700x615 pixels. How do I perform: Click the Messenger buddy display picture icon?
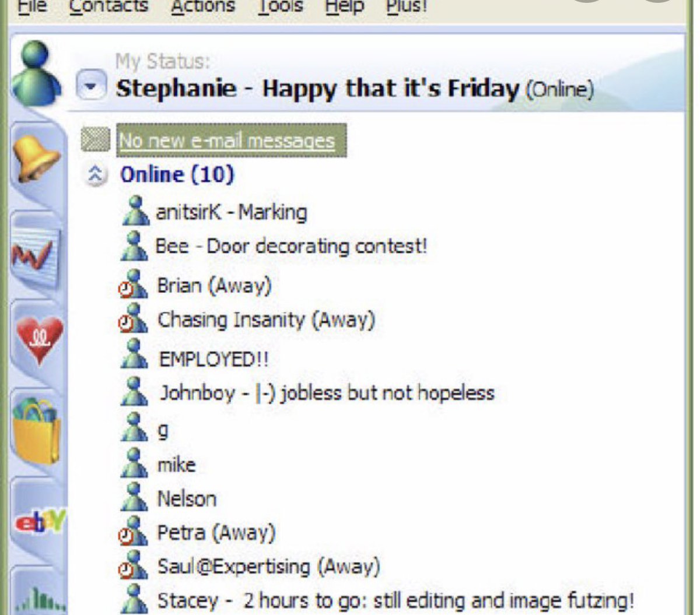[36, 73]
